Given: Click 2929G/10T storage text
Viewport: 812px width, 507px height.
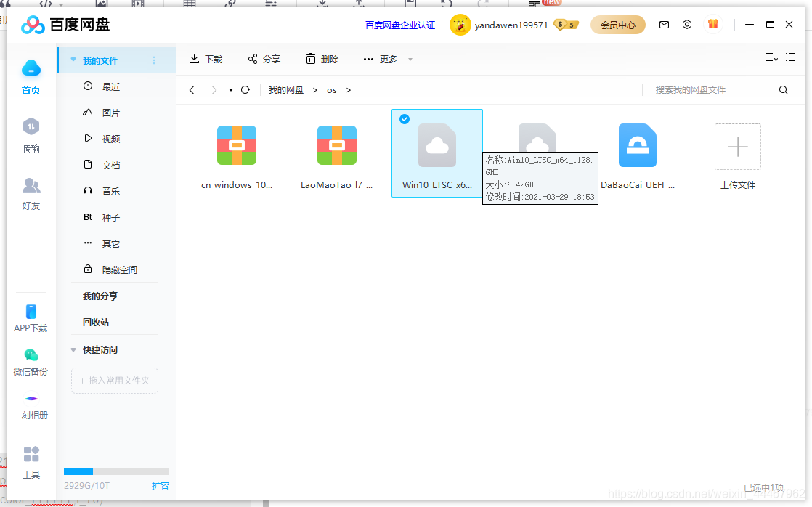Looking at the screenshot, I should tap(86, 486).
